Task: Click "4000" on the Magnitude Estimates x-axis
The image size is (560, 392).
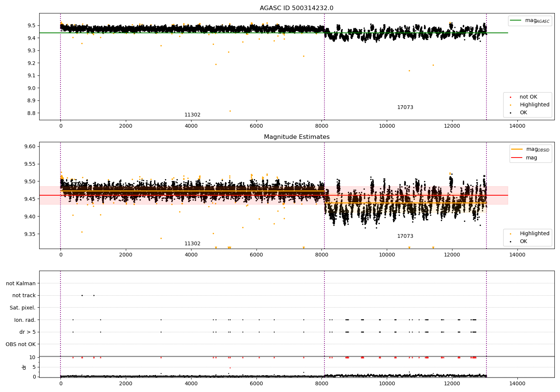Action: pos(191,255)
